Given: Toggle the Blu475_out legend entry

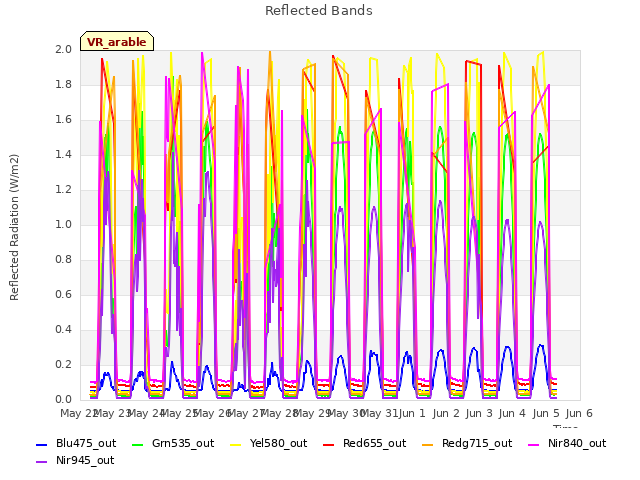Looking at the screenshot, I should point(76,443).
